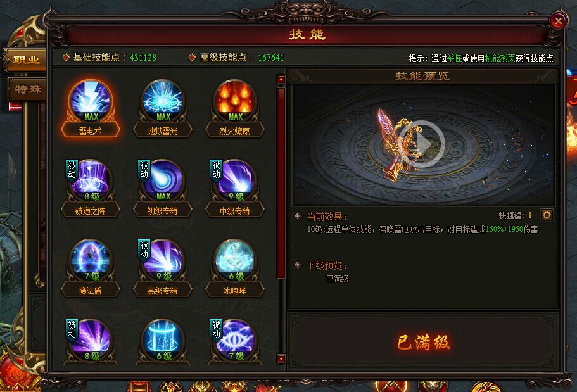The width and height of the screenshot is (577, 392).
Task: Click the skill list scroll-down arrow
Action: [281, 358]
